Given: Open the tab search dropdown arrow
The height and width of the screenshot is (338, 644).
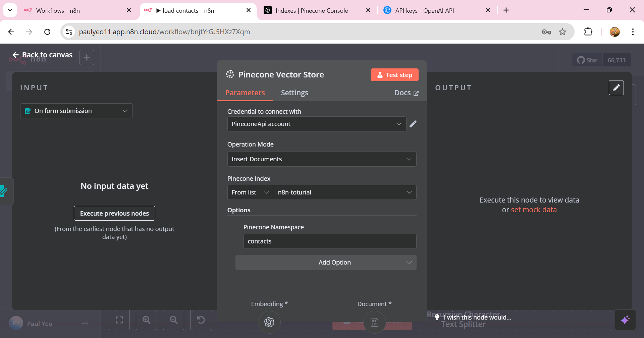Looking at the screenshot, I should [10, 10].
